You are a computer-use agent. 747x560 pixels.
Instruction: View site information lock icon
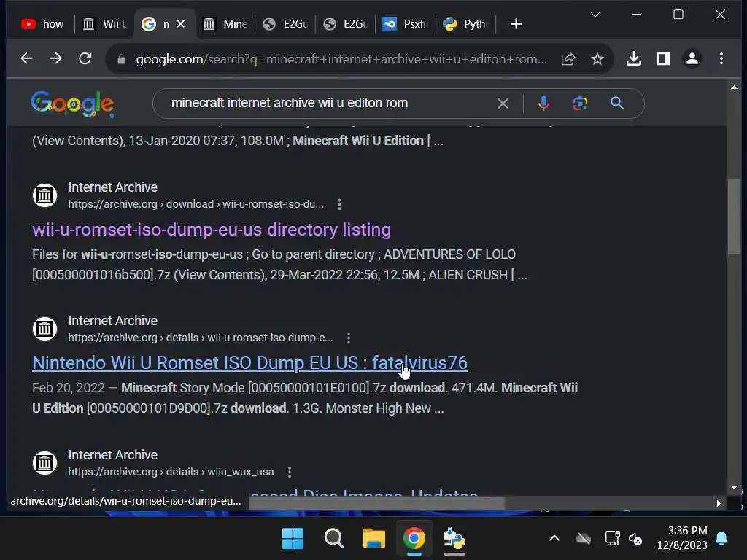pos(121,59)
